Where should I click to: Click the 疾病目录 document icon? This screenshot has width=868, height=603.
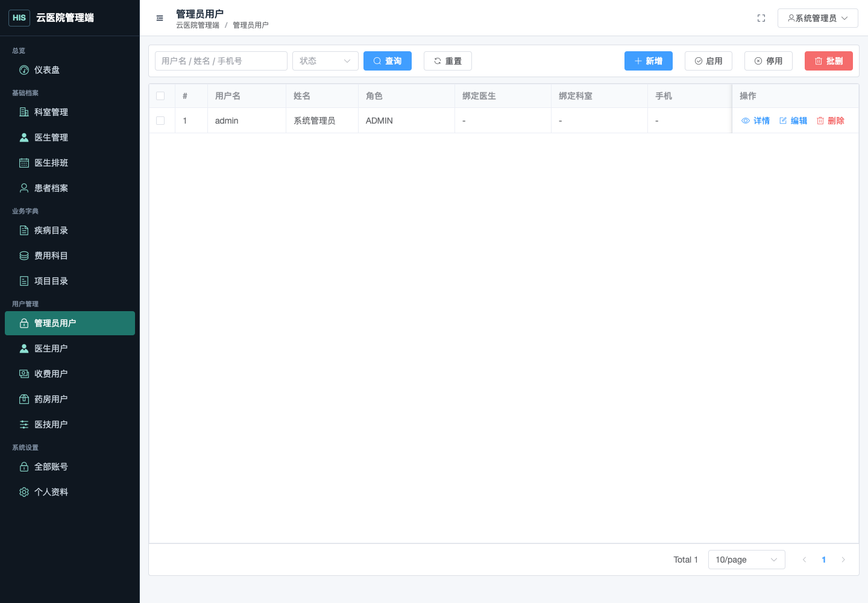click(24, 230)
